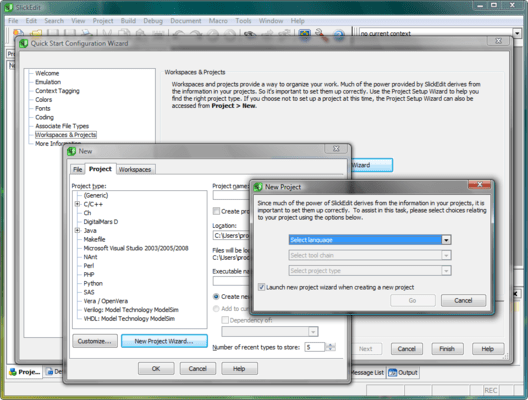Screen dimensions: 528x400
Task: Tick the Create project directory checkbox
Action: pyautogui.click(x=216, y=211)
